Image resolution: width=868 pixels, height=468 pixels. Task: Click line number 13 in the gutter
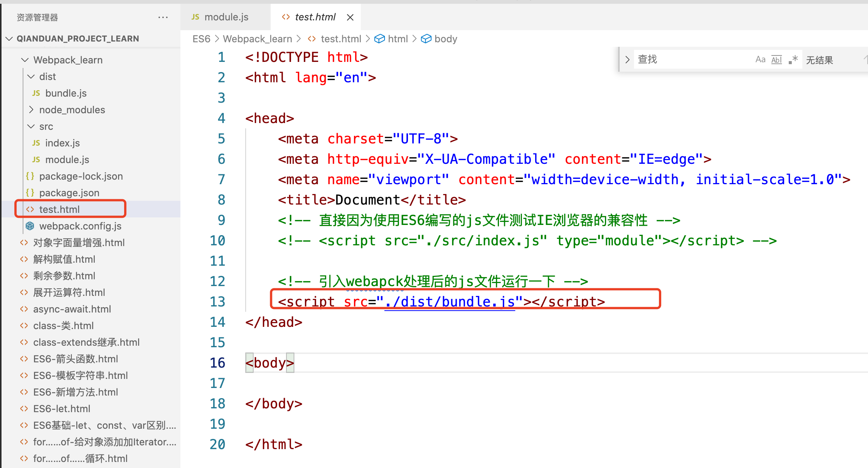[217, 302]
